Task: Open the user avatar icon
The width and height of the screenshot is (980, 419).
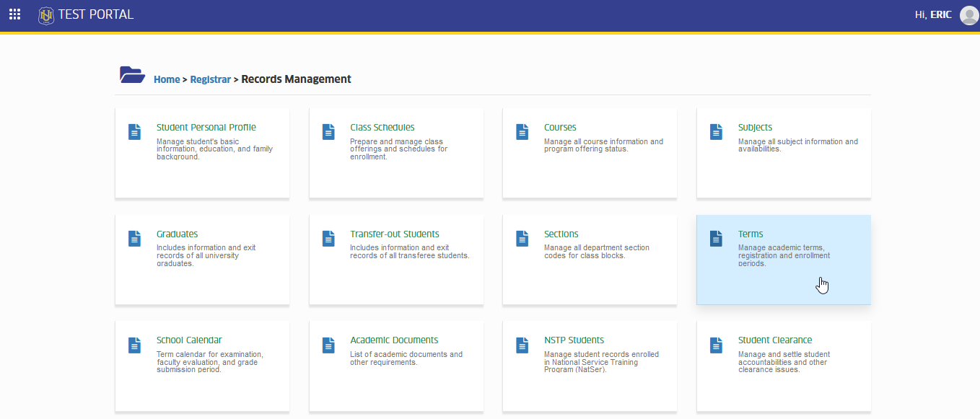Action: [969, 15]
